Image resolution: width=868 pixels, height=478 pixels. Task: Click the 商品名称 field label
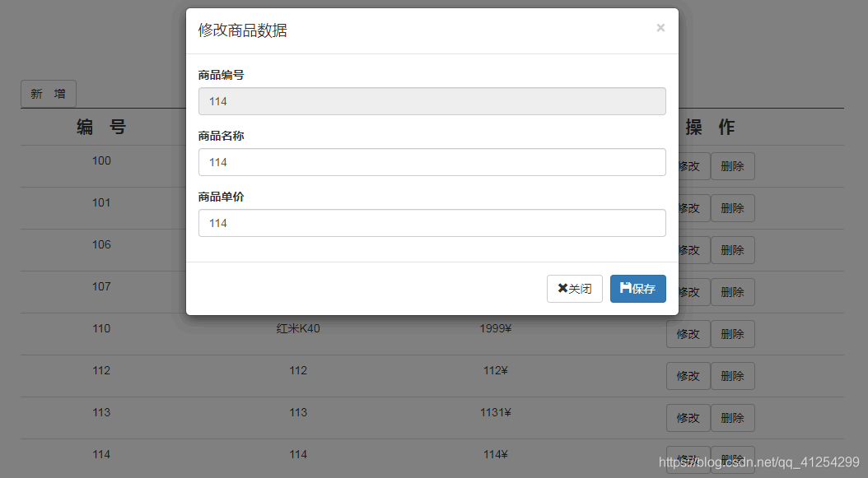tap(221, 136)
